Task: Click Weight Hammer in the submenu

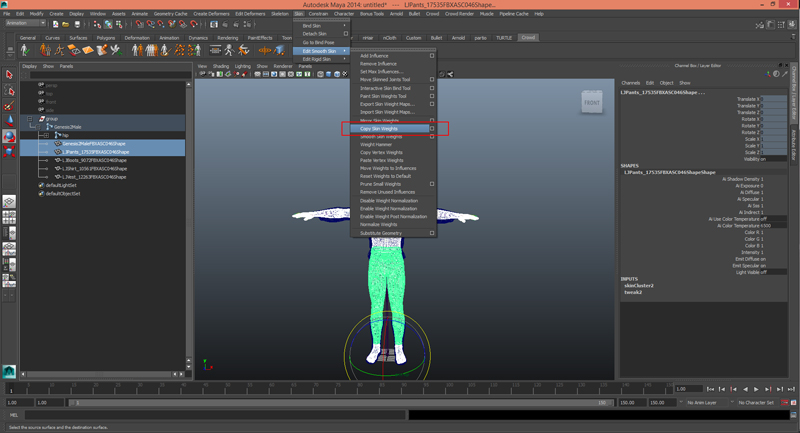Action: 376,145
